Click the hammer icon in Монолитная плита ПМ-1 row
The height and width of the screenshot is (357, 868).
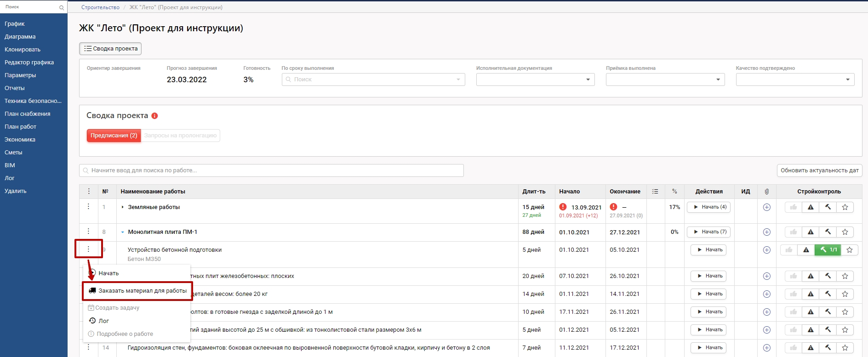click(828, 232)
